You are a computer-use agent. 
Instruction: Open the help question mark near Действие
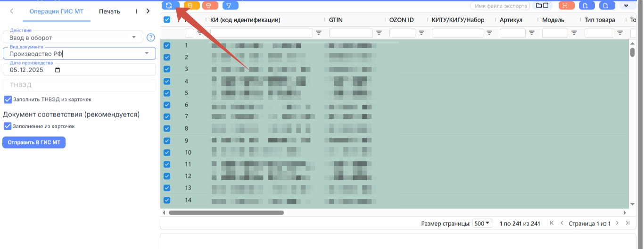click(x=151, y=38)
